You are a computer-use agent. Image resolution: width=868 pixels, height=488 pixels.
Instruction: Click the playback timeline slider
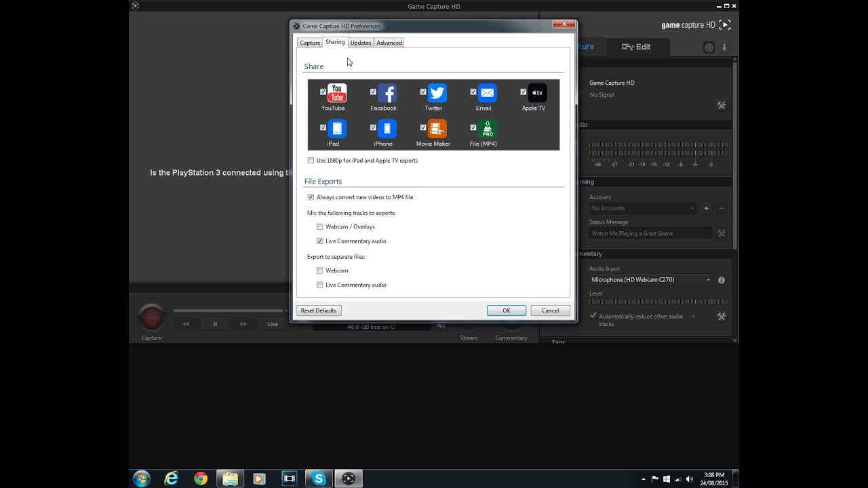229,310
